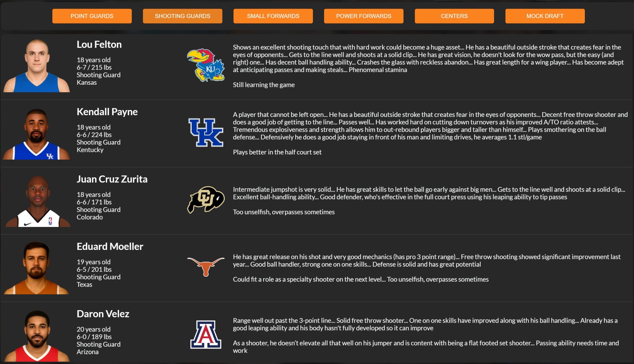The width and height of the screenshot is (634, 364).
Task: Open Kendall Payne's name link
Action: point(107,112)
